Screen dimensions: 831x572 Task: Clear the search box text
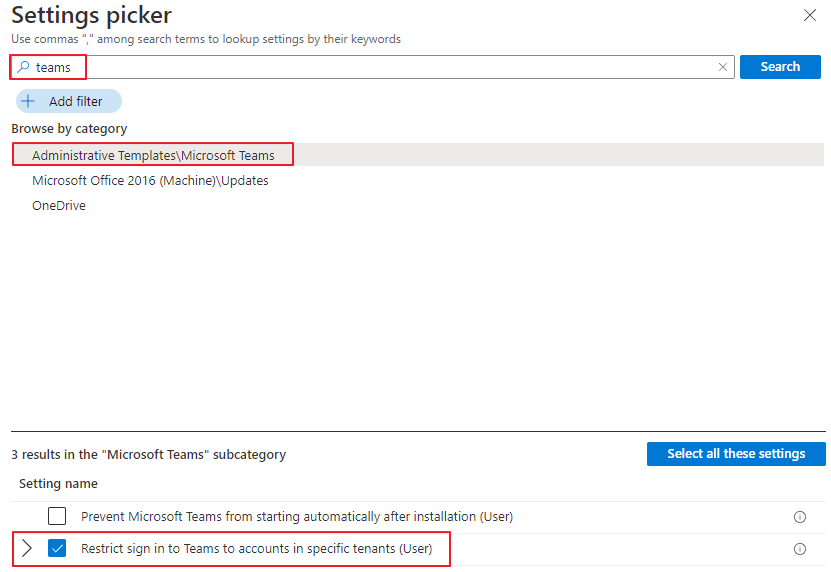click(722, 67)
